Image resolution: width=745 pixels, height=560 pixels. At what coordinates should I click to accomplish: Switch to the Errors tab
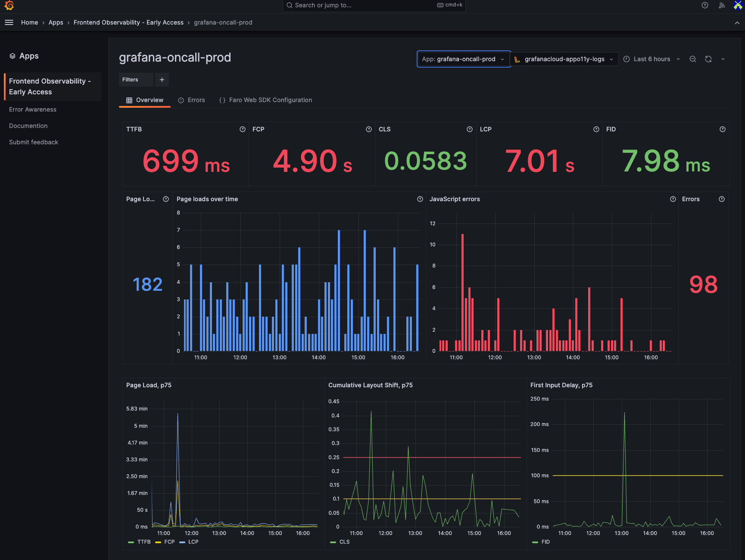click(x=196, y=100)
